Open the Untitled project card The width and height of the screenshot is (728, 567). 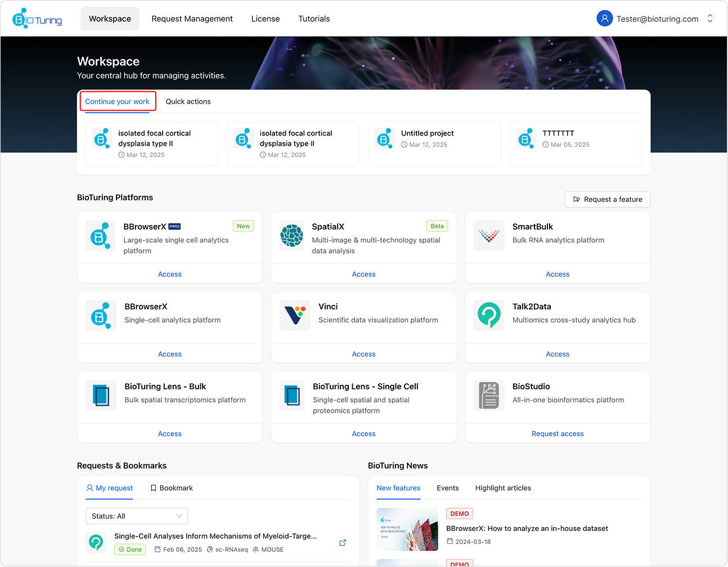(434, 144)
